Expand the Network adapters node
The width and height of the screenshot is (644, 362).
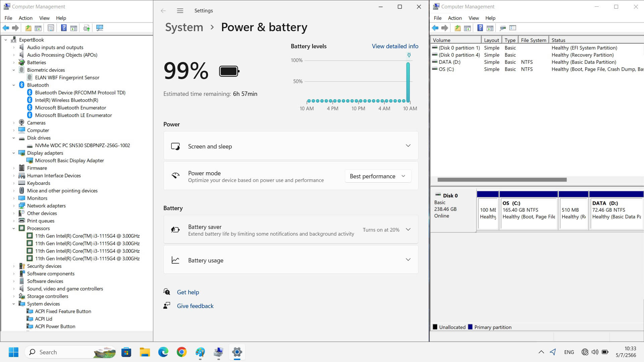point(14,206)
